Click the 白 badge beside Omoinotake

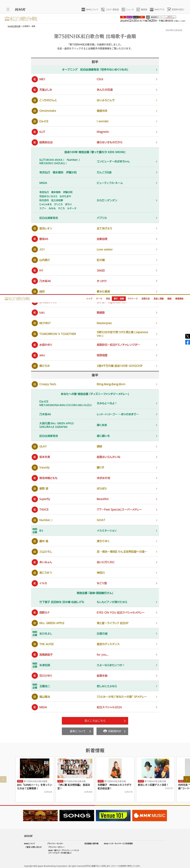click(x=34, y=111)
